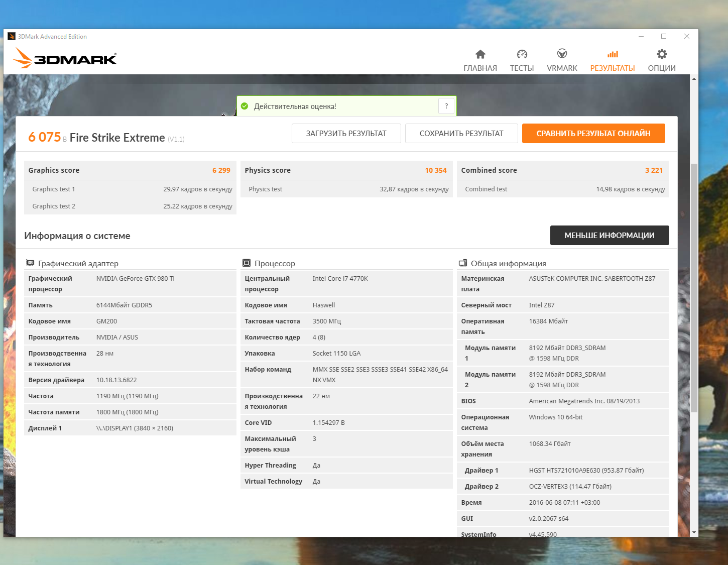728x565 pixels.
Task: Collapse details with МЕНЬШЕ ИНФОРМАЦИИ button
Action: (610, 235)
